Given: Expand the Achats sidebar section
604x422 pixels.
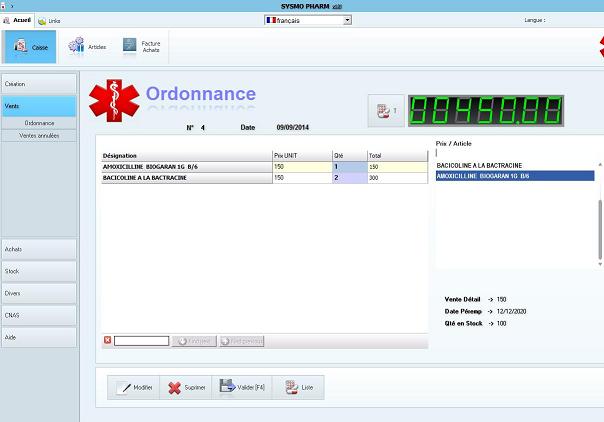Looking at the screenshot, I should coord(38,249).
